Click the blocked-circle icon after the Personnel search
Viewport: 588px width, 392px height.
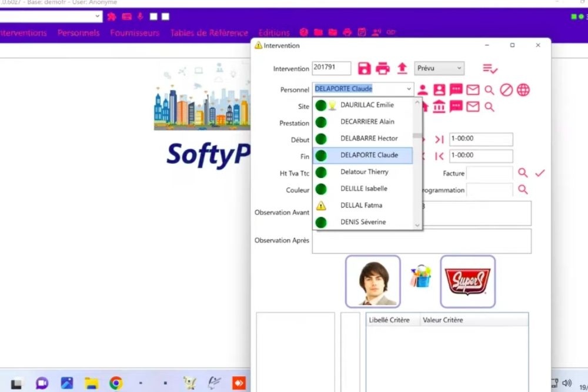pyautogui.click(x=506, y=89)
